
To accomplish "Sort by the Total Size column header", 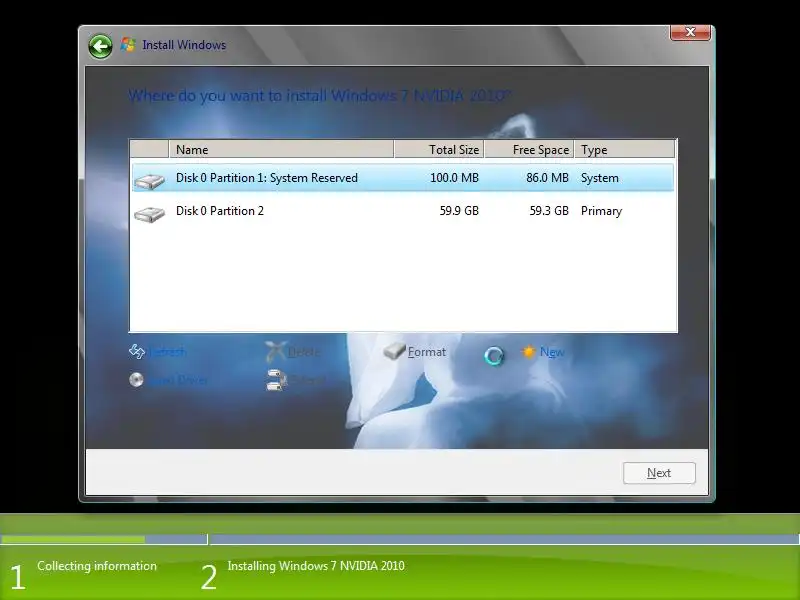I will click(439, 149).
